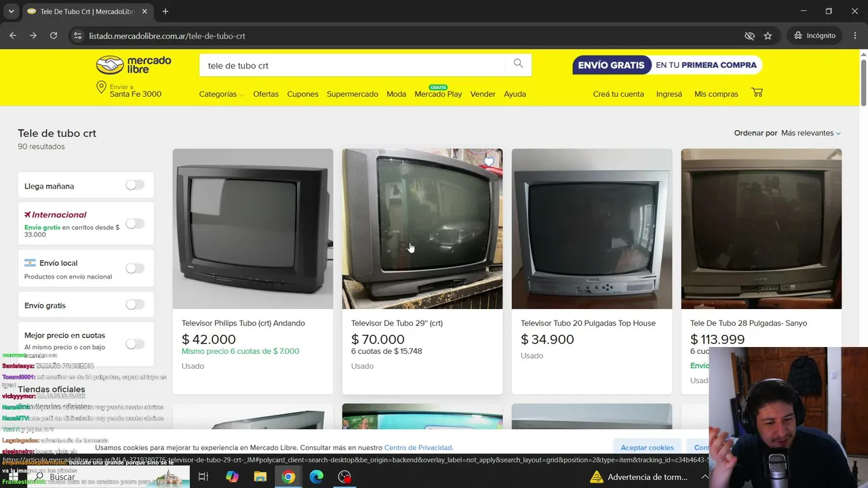This screenshot has width=868, height=488.
Task: Go back with the browser back arrow
Action: click(x=13, y=36)
